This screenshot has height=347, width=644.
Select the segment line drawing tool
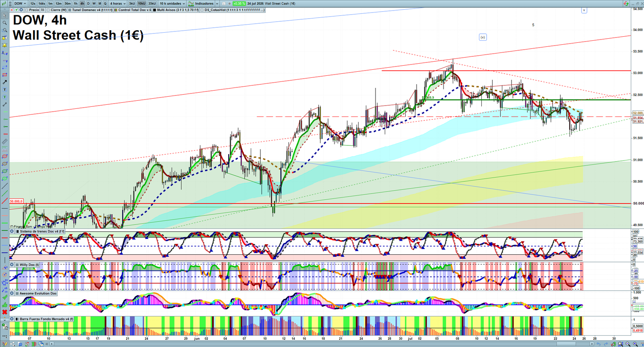coord(5,104)
